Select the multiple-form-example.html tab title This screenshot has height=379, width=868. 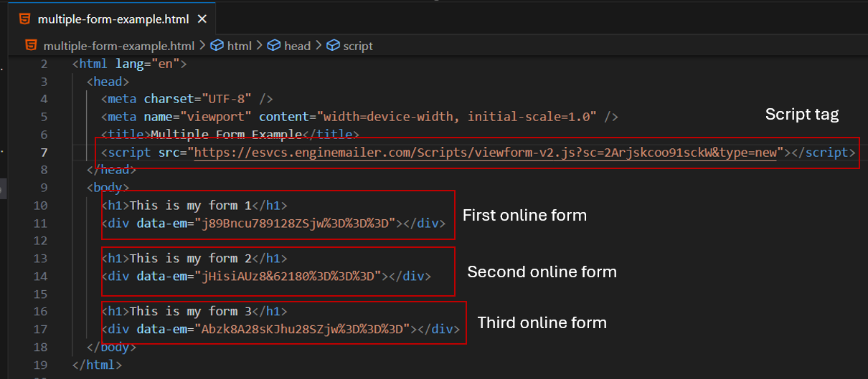(113, 19)
